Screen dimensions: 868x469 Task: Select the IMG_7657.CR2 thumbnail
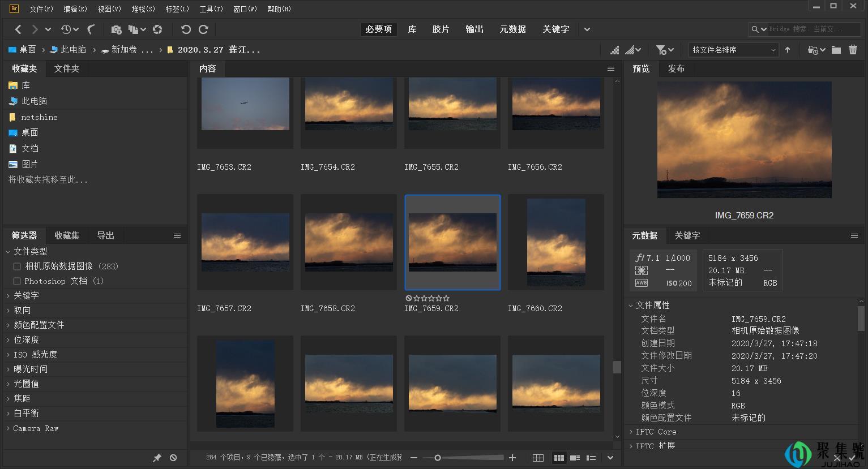coord(245,242)
